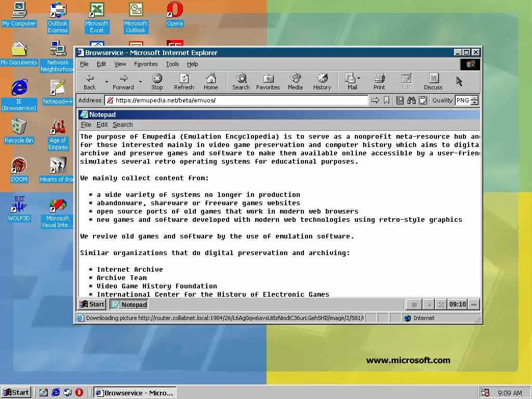
Task: Click the EmuOS Start button inside page
Action: (x=91, y=304)
